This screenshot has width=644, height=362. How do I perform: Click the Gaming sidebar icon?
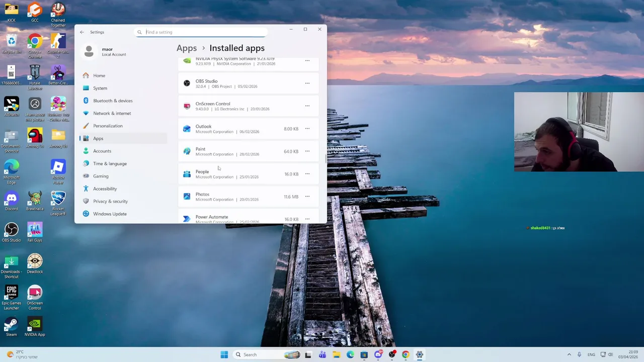[x=86, y=176]
